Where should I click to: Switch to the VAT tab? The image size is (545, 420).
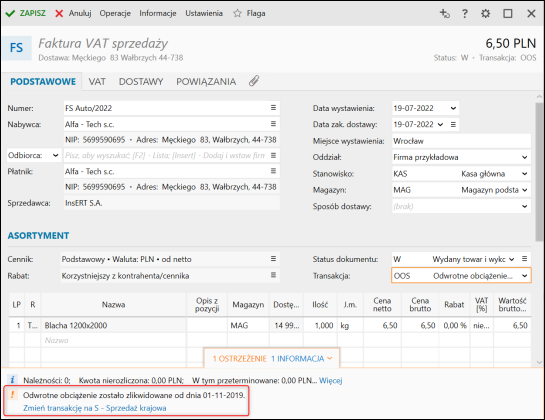pos(97,82)
